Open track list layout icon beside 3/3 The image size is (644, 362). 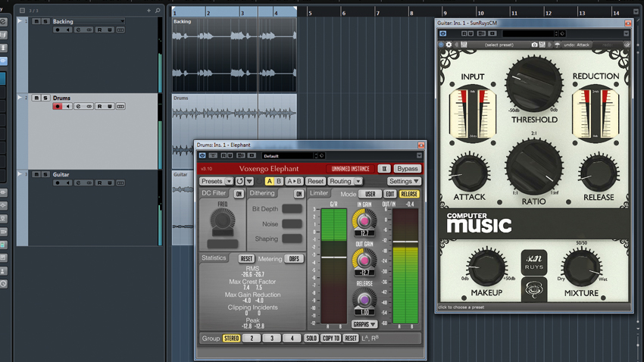point(22,11)
